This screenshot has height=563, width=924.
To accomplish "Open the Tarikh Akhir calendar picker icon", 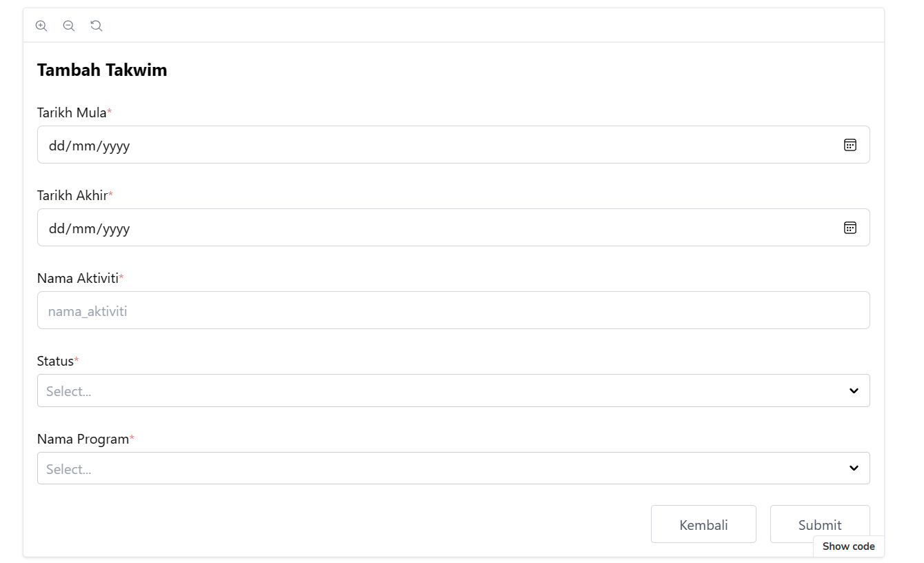I will point(850,228).
